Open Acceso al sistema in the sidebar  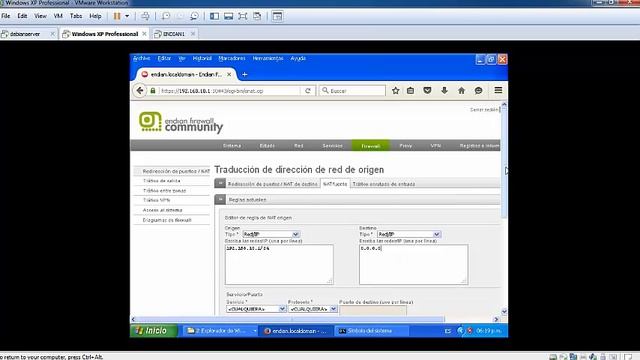pos(162,210)
